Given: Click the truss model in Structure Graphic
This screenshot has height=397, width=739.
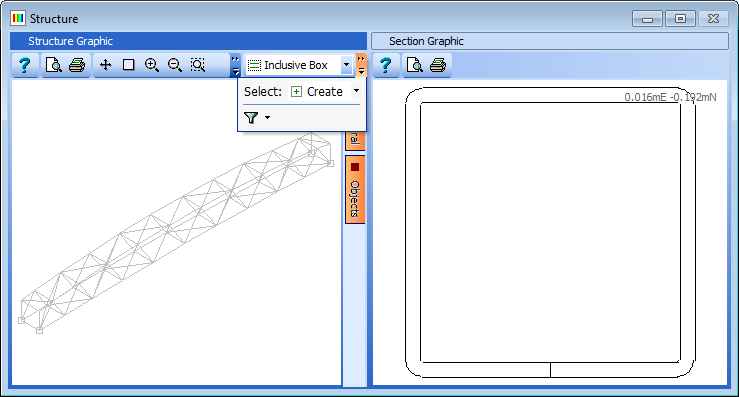Looking at the screenshot, I should [176, 233].
